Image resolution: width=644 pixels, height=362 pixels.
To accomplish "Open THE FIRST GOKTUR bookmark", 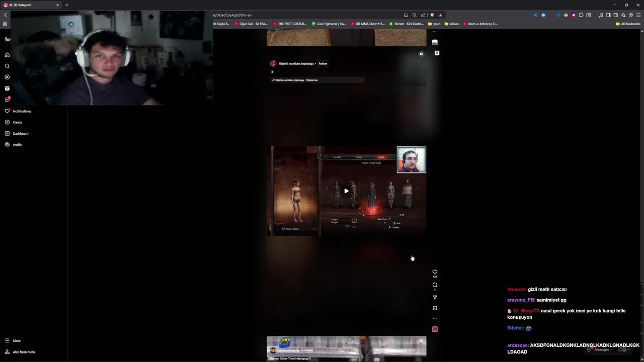I will point(289,24).
